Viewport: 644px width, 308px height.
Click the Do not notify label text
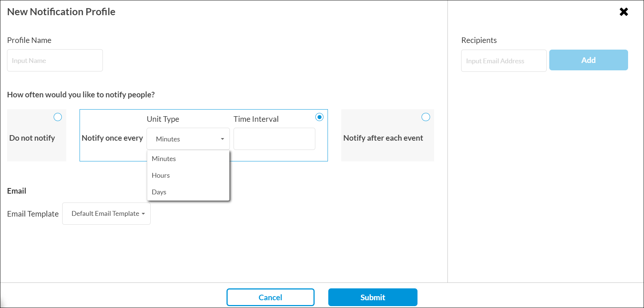32,138
